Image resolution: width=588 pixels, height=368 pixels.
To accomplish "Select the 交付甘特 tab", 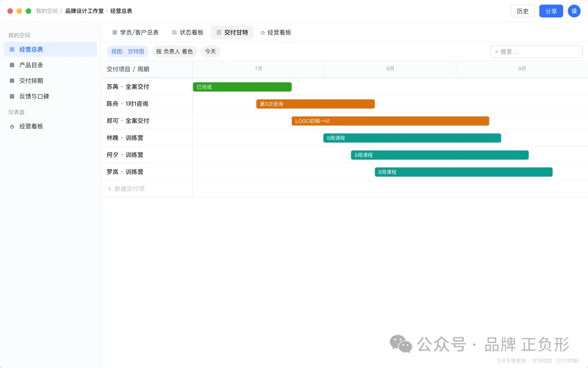I will click(232, 32).
